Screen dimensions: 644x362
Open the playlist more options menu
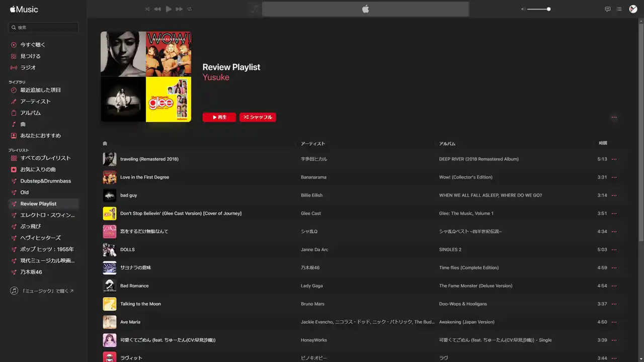pos(614,118)
